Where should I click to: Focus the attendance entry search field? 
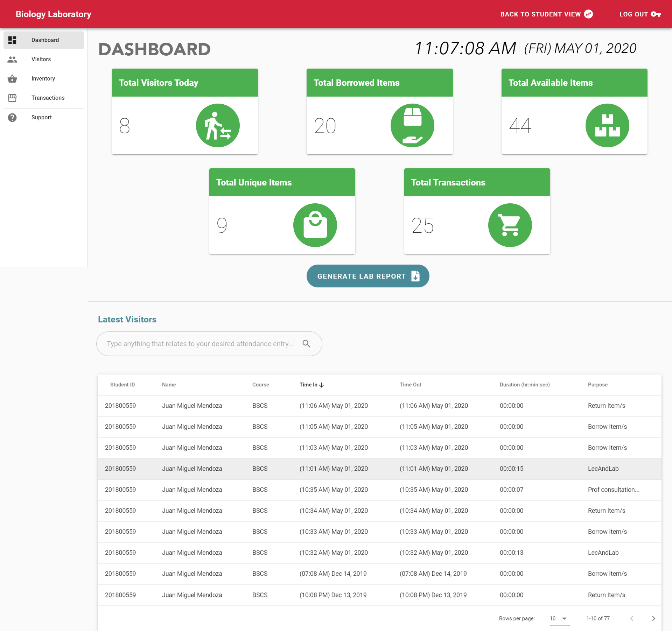point(200,344)
